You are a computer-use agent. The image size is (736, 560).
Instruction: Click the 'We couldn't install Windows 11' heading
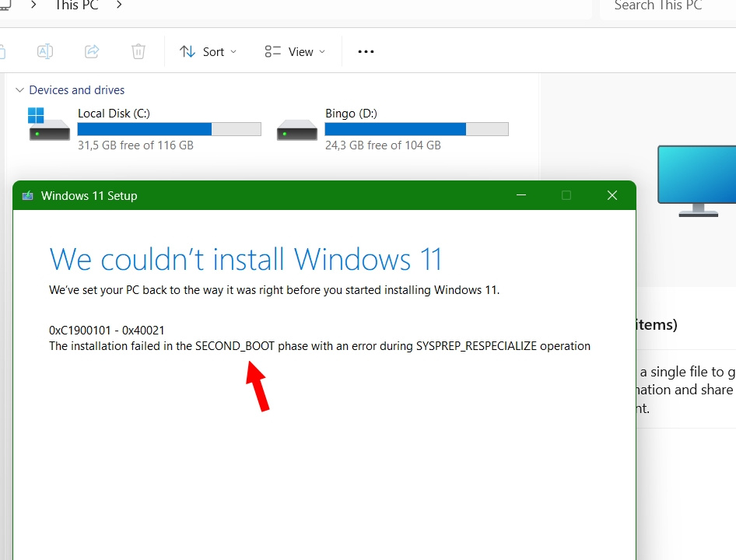pos(246,259)
